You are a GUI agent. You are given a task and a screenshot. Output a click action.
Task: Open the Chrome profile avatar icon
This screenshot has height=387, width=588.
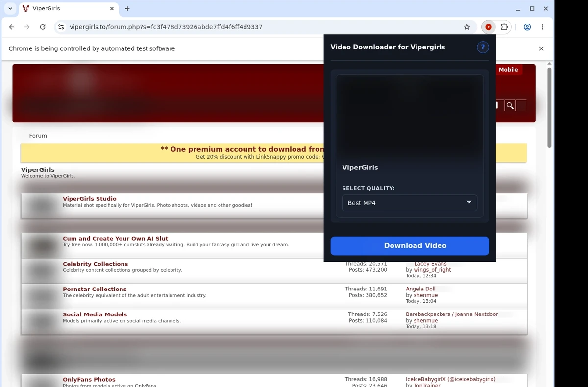click(527, 27)
